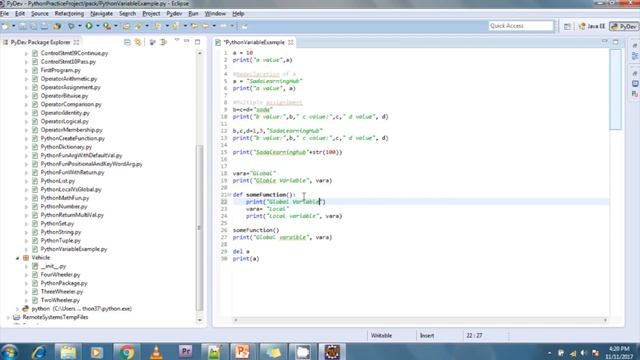Click the Print toolbar icon
The height and width of the screenshot is (360, 640).
coord(44,26)
